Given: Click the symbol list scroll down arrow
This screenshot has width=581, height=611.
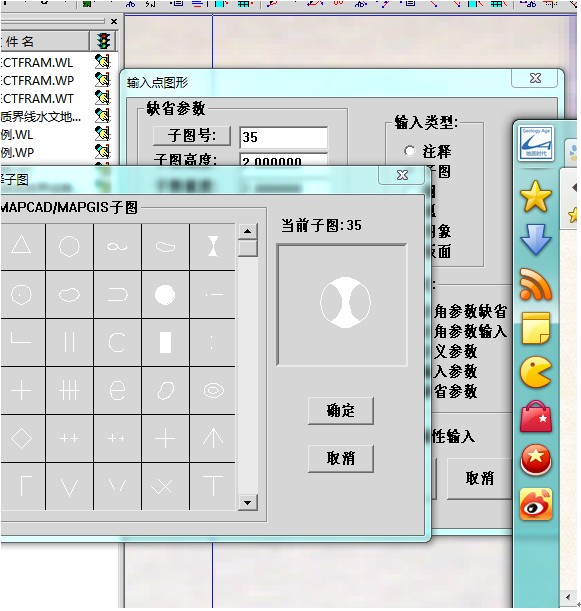Looking at the screenshot, I should (247, 503).
